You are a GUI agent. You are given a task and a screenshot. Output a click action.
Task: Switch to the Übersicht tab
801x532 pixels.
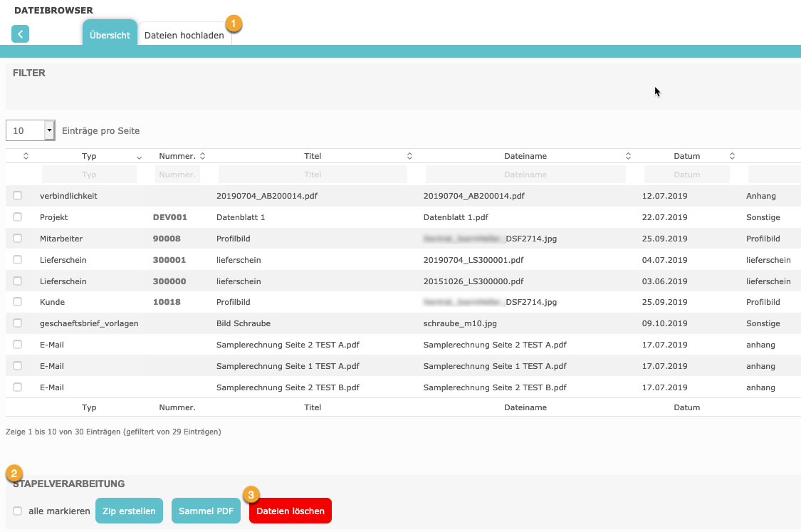[110, 35]
